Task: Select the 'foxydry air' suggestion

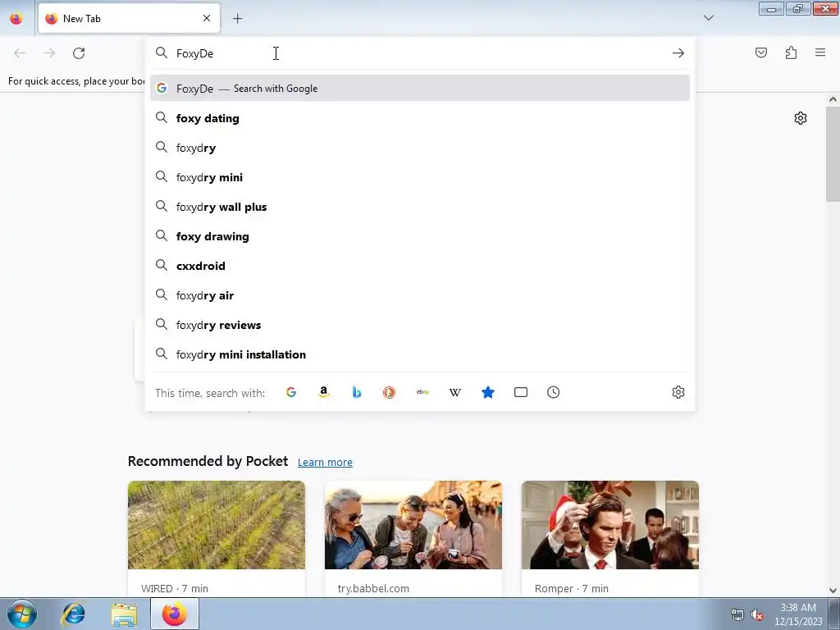Action: click(419, 294)
